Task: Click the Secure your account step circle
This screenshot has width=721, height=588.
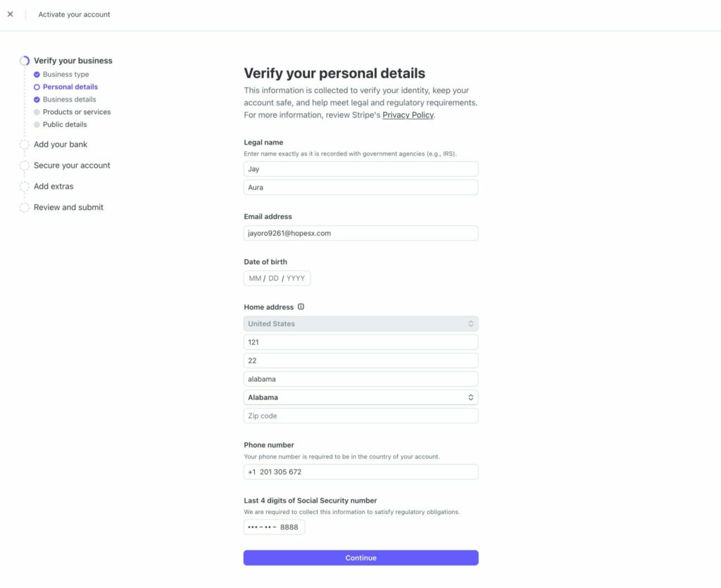Action: coord(25,166)
